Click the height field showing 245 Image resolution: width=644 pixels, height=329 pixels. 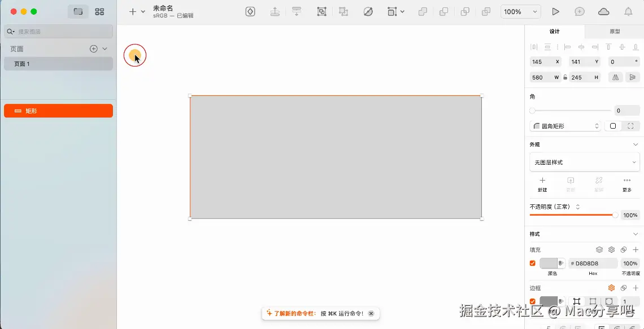click(585, 77)
